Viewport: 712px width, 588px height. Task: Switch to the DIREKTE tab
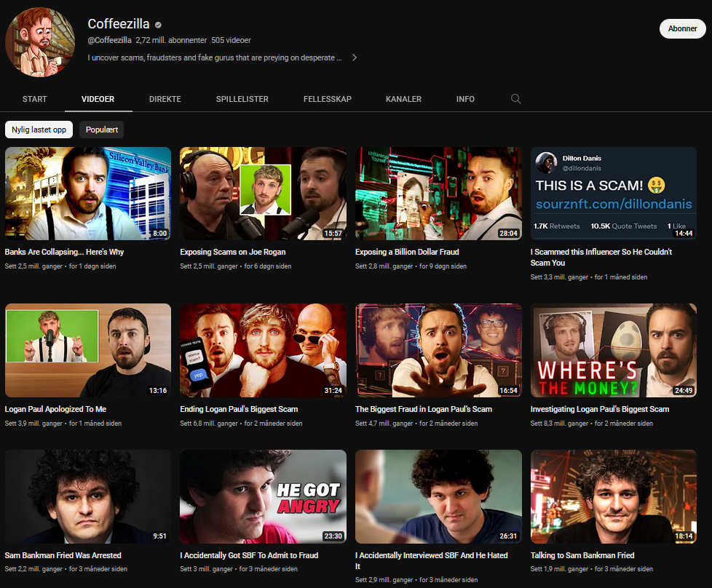(x=165, y=99)
